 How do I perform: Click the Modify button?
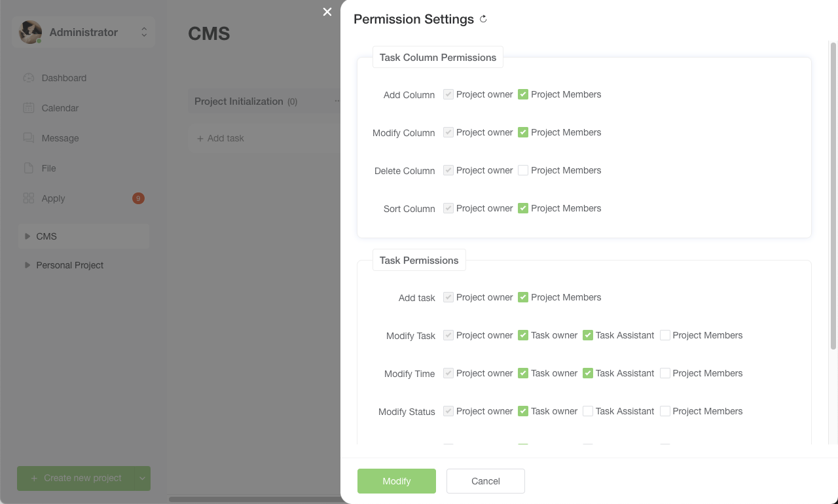397,481
